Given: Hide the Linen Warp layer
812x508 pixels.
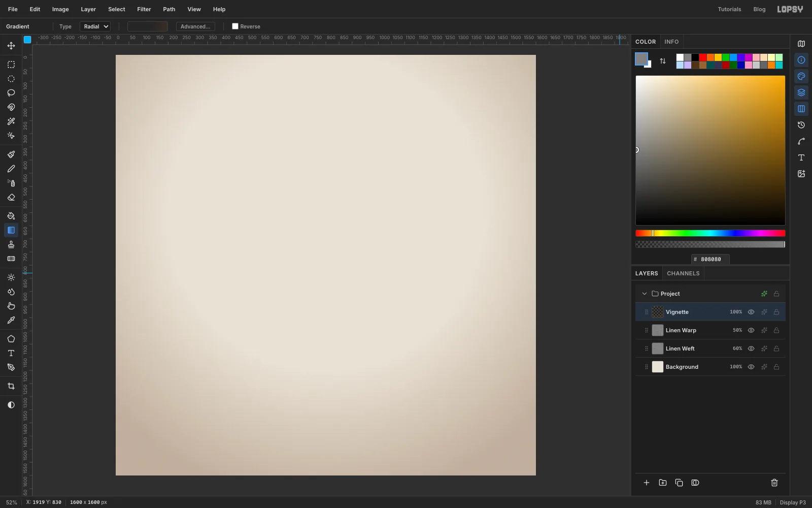Looking at the screenshot, I should click(x=751, y=330).
